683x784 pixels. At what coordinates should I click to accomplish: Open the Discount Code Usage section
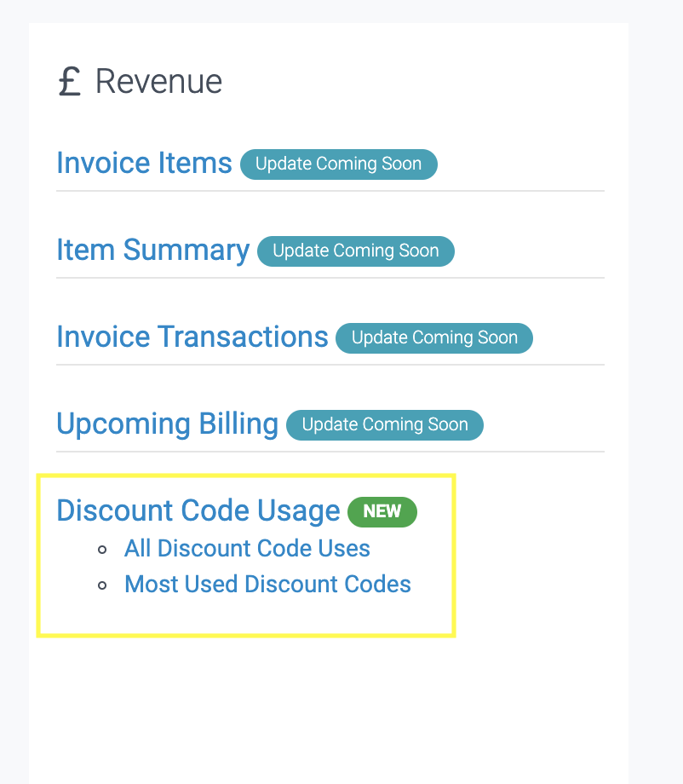198,510
